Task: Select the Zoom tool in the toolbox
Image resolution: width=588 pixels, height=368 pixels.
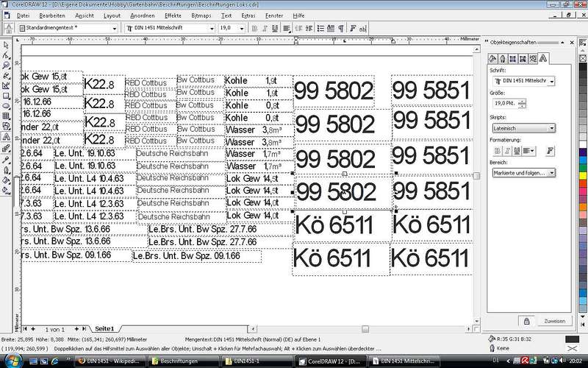Action: tap(6, 66)
